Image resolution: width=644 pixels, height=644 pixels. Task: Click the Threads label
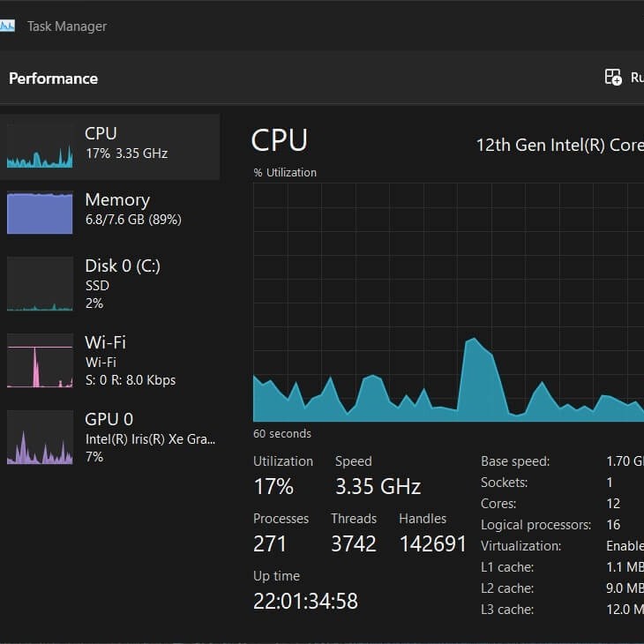tap(354, 519)
